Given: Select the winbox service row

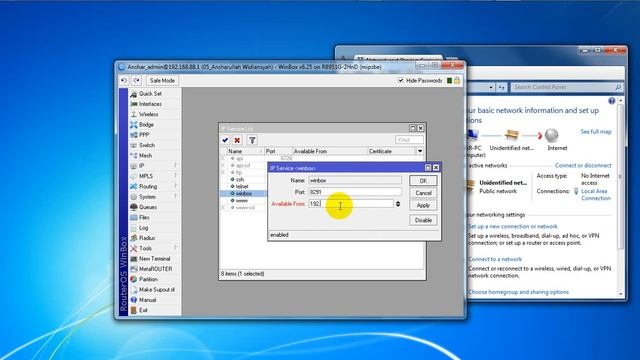Looking at the screenshot, I should (x=244, y=193).
